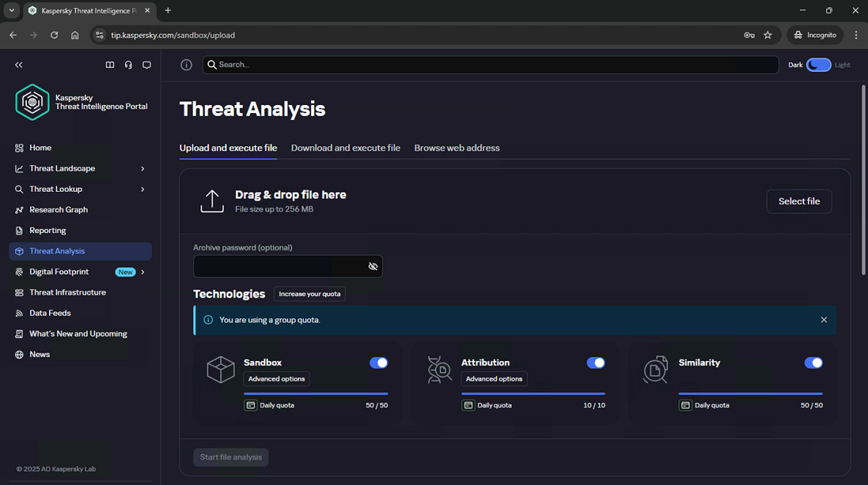
Task: Click Similarity daily quota card icon
Action: click(x=685, y=405)
